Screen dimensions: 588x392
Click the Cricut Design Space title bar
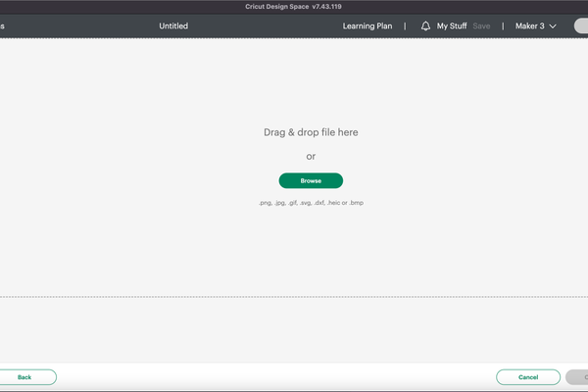[276, 6]
